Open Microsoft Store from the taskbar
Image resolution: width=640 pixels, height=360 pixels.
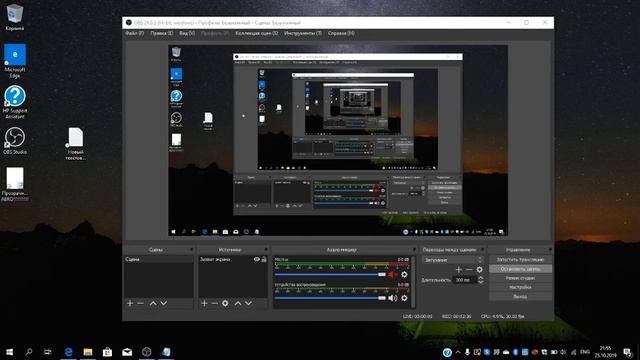click(107, 352)
